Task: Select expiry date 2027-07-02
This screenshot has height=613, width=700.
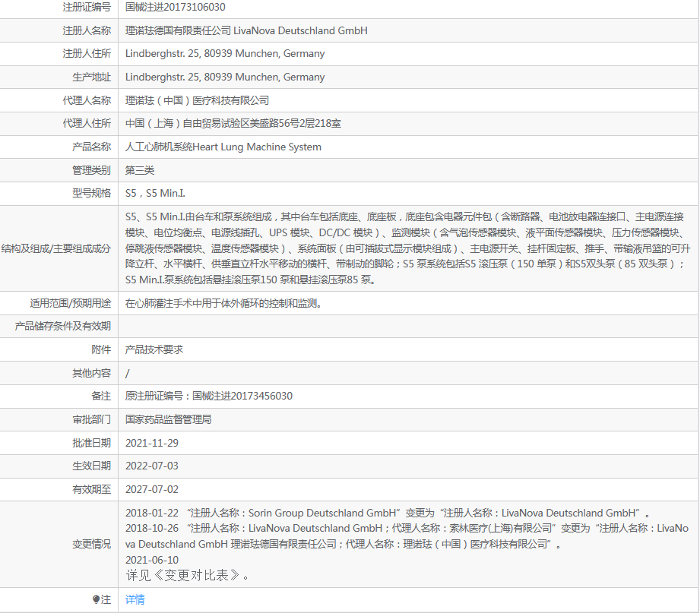Action: [x=152, y=489]
